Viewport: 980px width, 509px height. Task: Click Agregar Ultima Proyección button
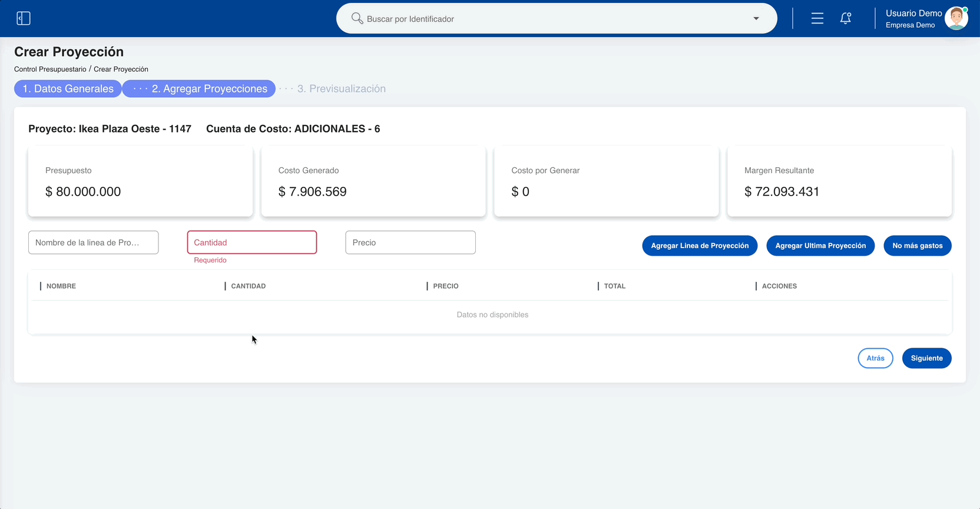point(820,246)
